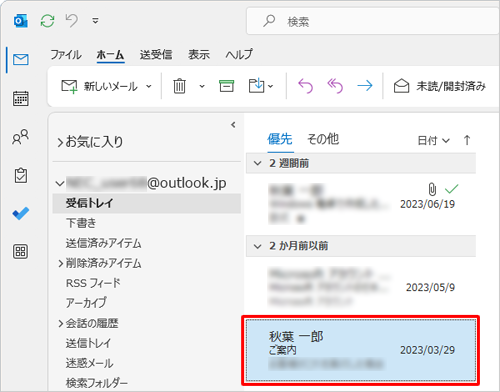This screenshot has width=500, height=392.
Task: Open the email dated 2023/05/9
Action: coord(361,287)
